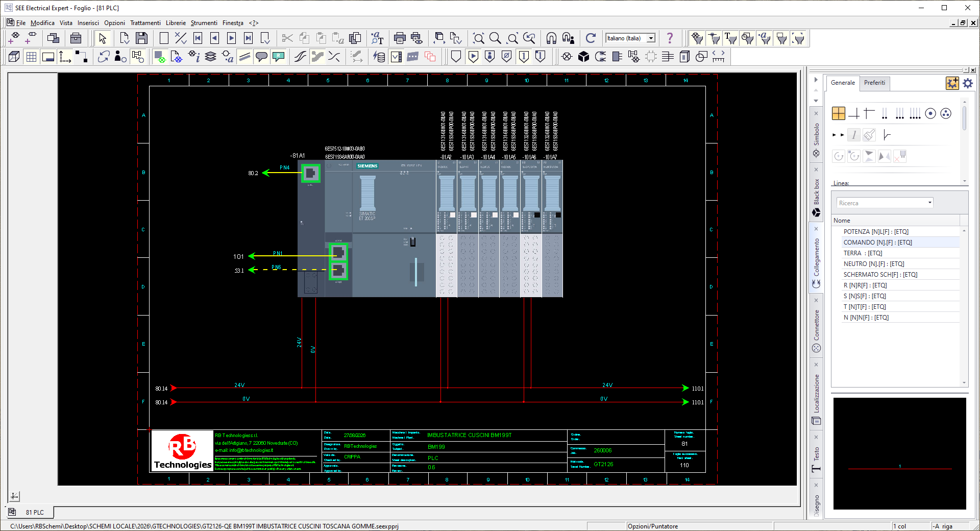Go to last sheet icon
Image resolution: width=980 pixels, height=531 pixels.
(x=249, y=38)
